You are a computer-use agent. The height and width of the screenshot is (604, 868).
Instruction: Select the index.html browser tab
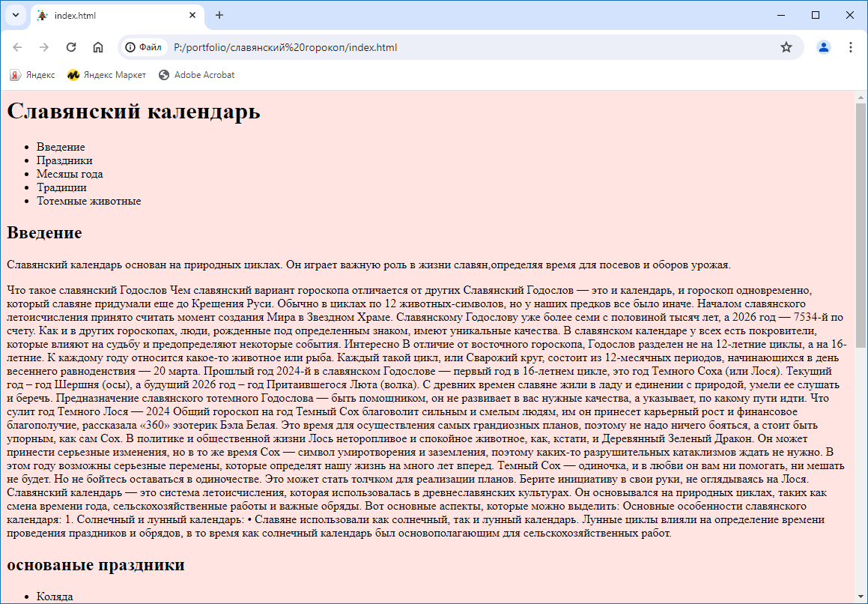click(112, 15)
